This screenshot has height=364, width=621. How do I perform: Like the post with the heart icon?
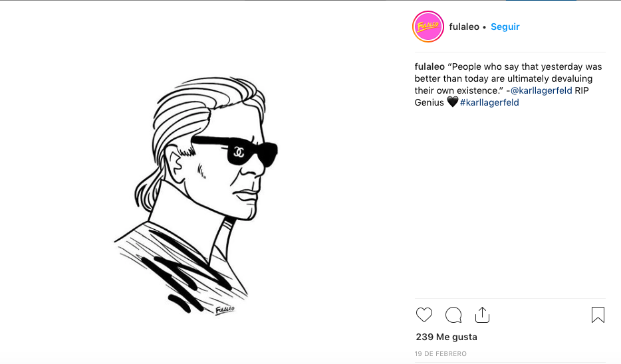point(424,315)
